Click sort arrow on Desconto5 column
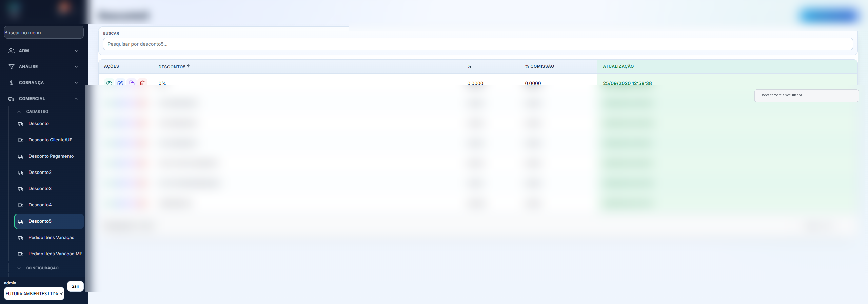Viewport: 868px width, 304px height. (x=188, y=66)
